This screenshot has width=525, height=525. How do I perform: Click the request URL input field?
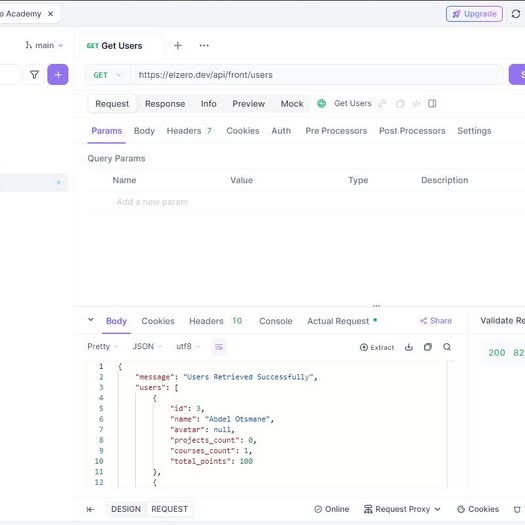click(x=316, y=75)
